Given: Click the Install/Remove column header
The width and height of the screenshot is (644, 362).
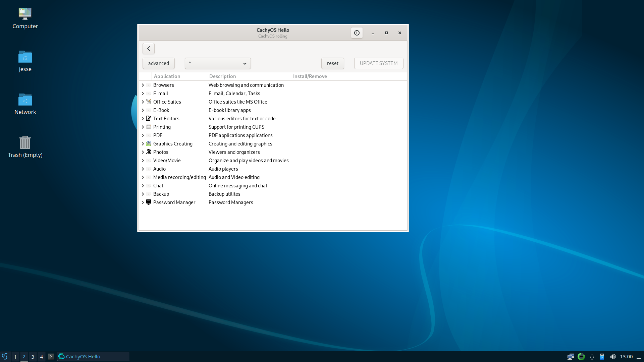Looking at the screenshot, I should [x=349, y=76].
